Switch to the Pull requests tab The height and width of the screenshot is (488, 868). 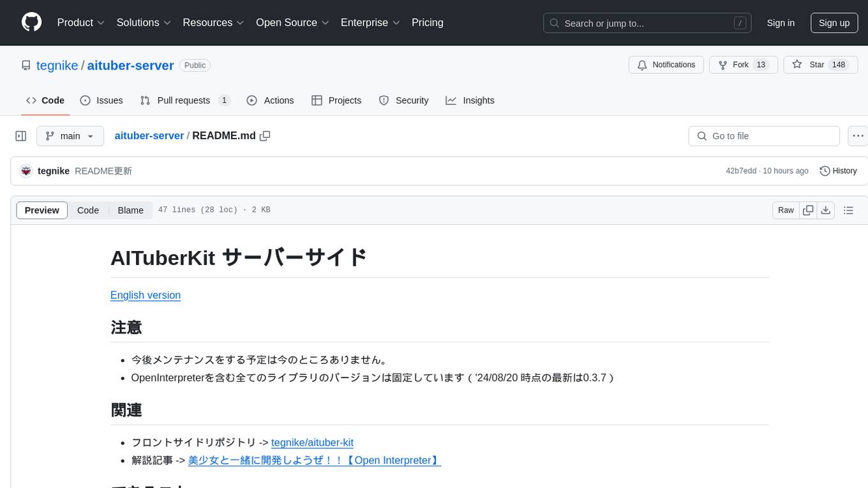(x=185, y=100)
